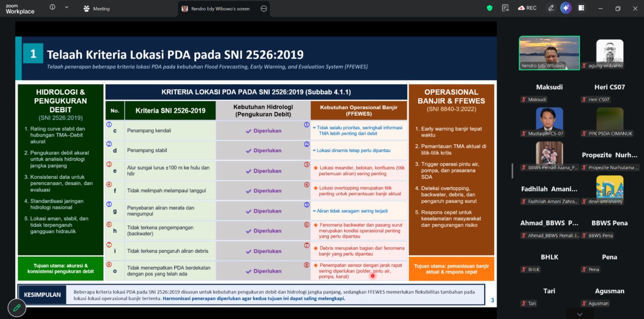Click the Zoom Workplace logo
The width and height of the screenshot is (644, 319).
[20, 9]
